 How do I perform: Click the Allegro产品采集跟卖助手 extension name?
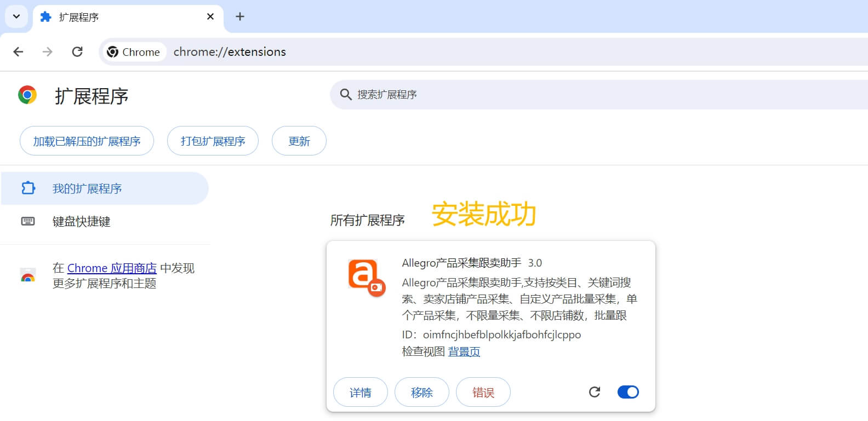pos(461,263)
